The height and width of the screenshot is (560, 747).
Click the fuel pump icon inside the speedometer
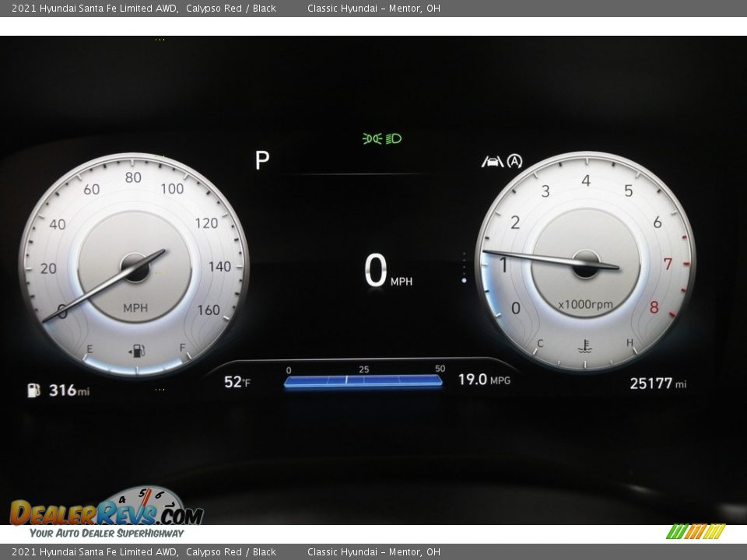[137, 351]
